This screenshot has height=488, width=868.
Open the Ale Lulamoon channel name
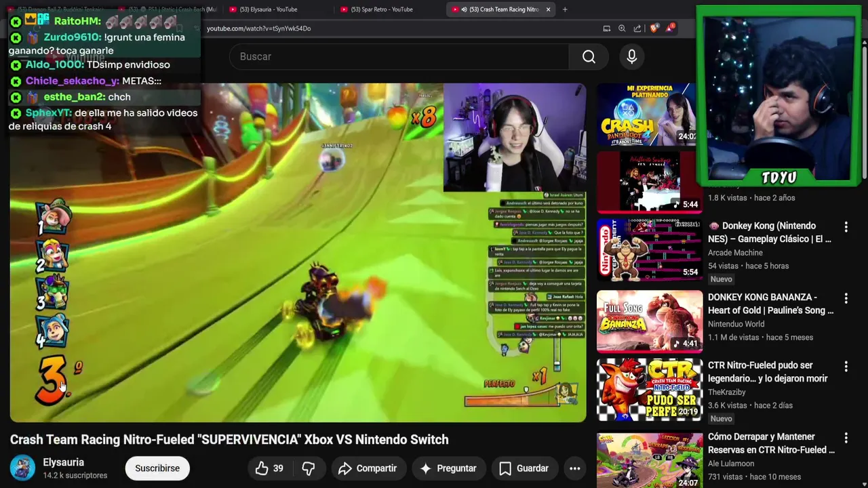click(731, 464)
